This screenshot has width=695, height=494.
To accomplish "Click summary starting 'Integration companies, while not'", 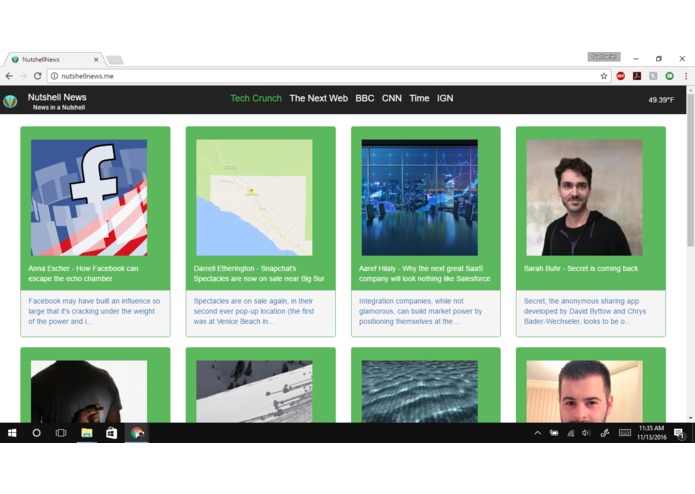I will tap(421, 311).
